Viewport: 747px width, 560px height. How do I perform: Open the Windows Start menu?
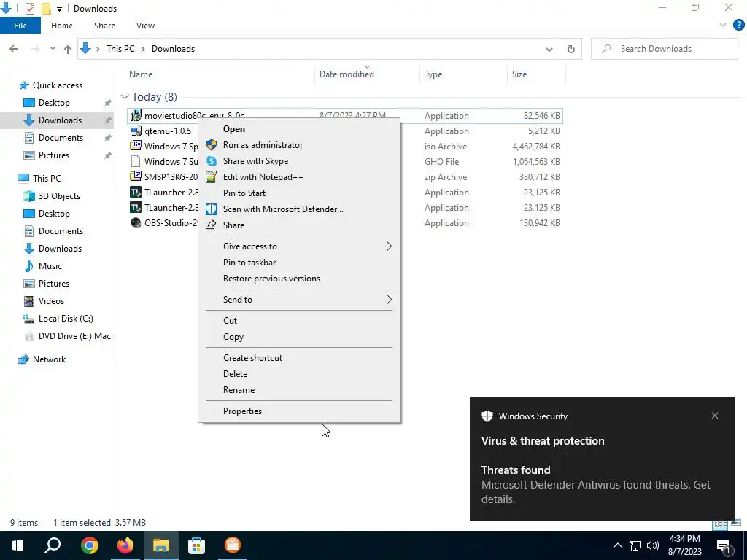18,545
